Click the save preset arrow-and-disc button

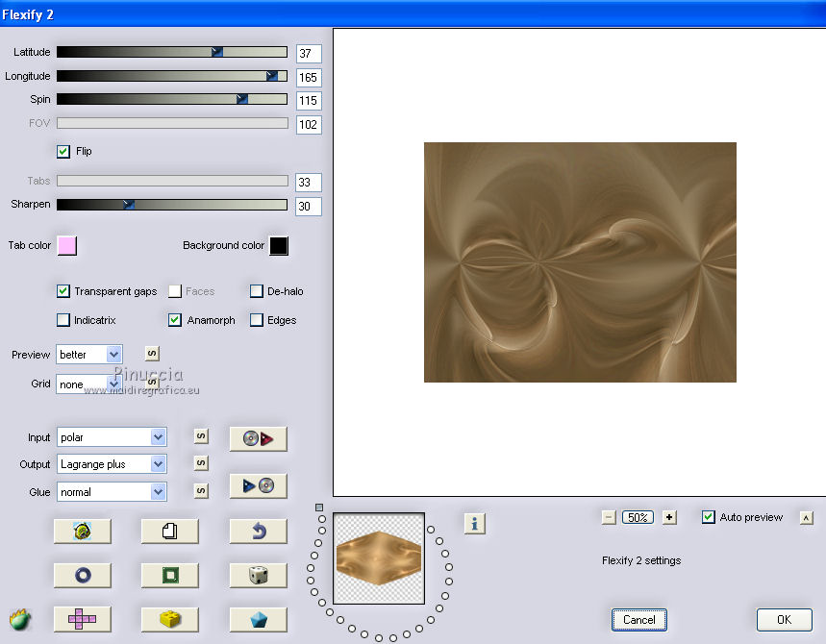(x=258, y=485)
